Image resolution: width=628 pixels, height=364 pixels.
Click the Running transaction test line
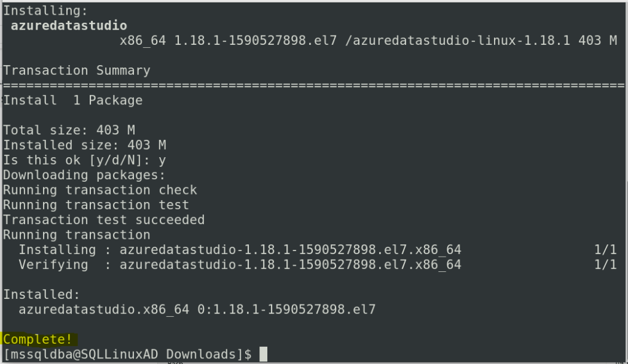(96, 205)
